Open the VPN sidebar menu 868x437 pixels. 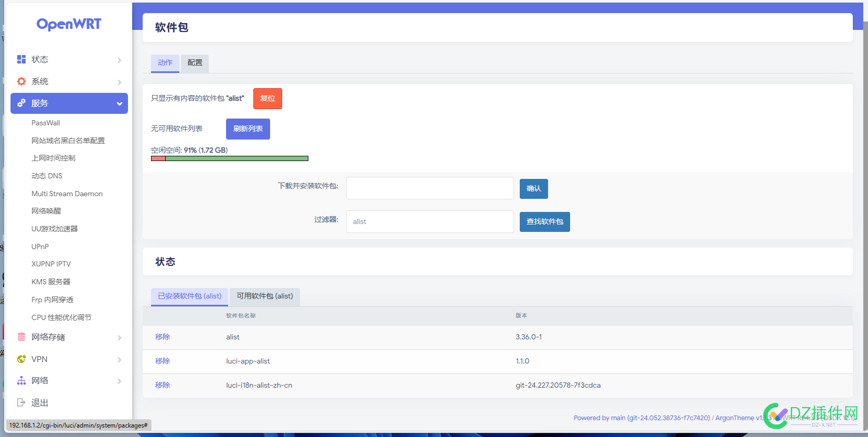pyautogui.click(x=69, y=359)
